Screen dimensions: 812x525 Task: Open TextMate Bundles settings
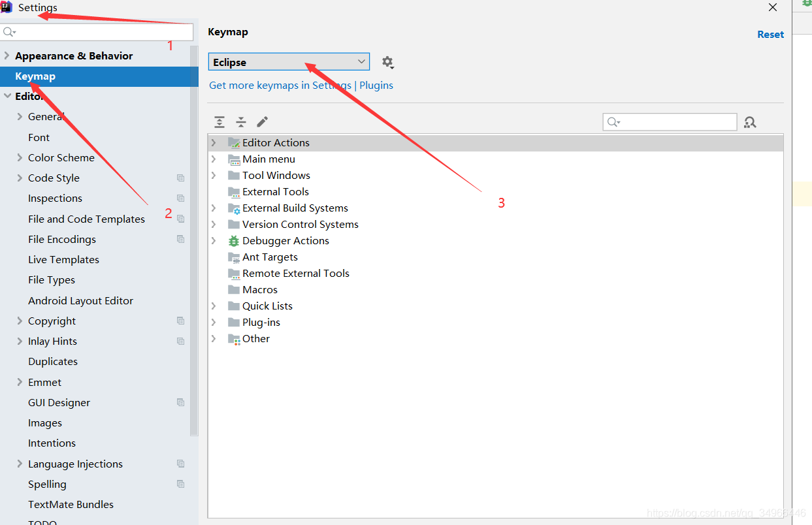pos(71,505)
